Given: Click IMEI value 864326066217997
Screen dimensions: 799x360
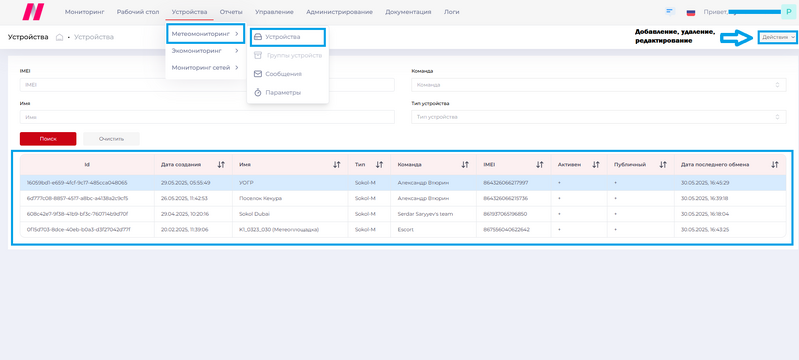Looking at the screenshot, I should tap(505, 183).
